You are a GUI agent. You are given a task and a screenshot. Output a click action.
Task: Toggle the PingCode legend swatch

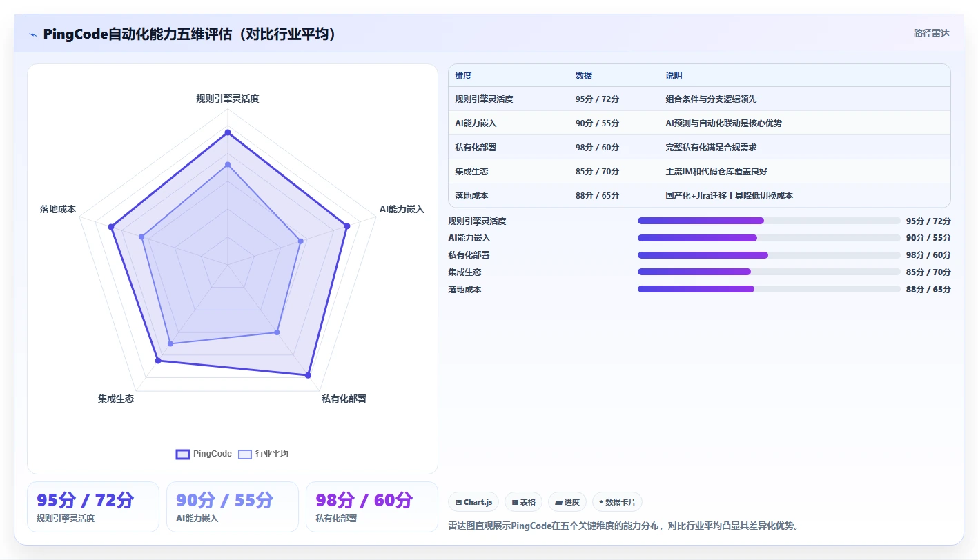(x=183, y=454)
